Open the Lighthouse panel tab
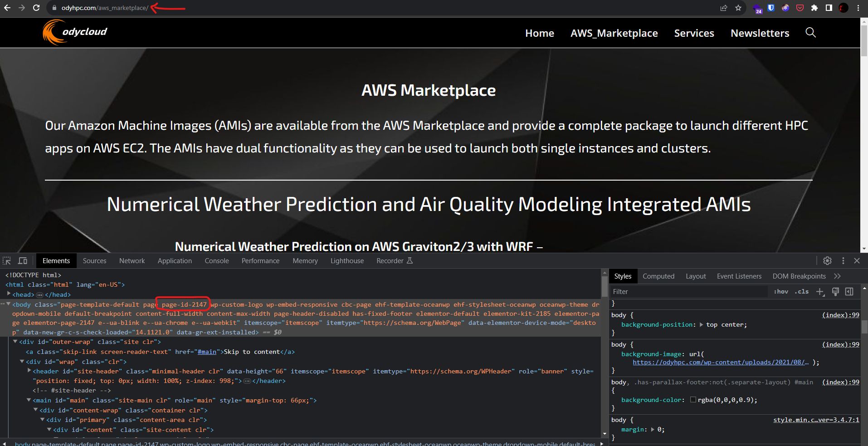Screen dimensions: 868x446 pos(347,261)
